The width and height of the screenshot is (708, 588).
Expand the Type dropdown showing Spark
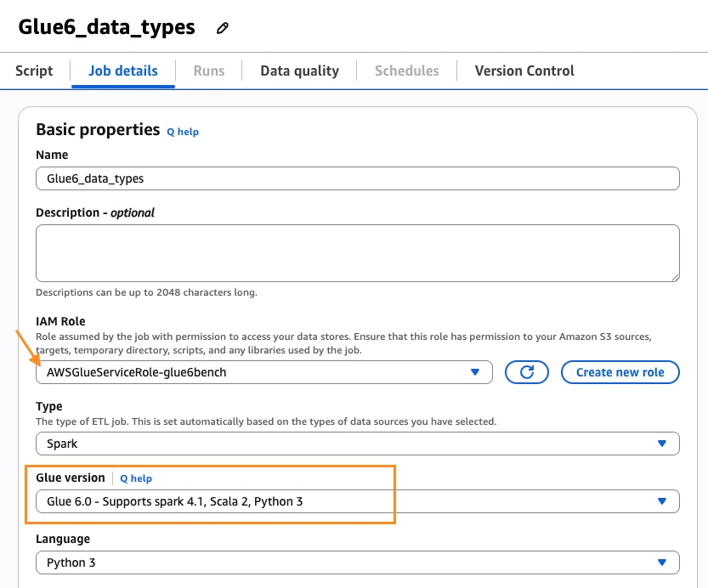[x=358, y=444]
